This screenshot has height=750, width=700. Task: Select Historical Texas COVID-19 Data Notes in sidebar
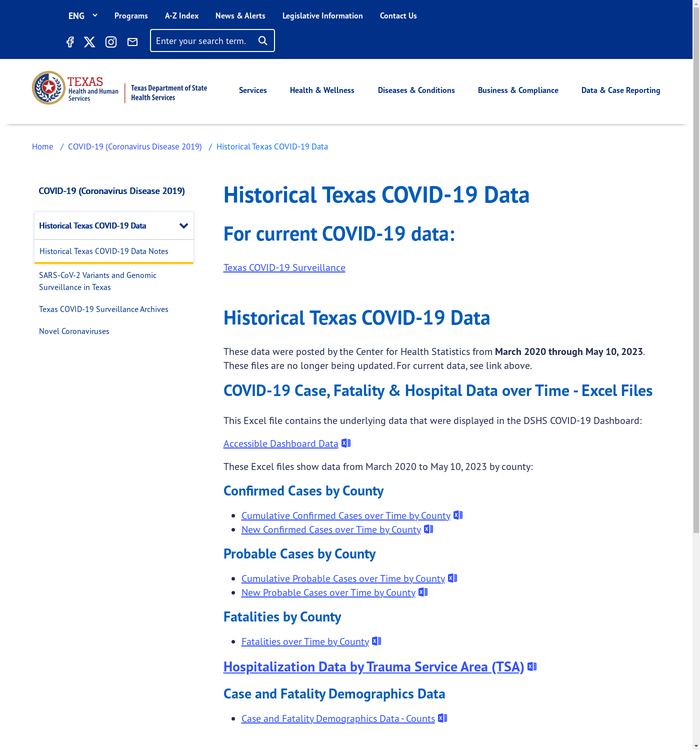click(104, 251)
